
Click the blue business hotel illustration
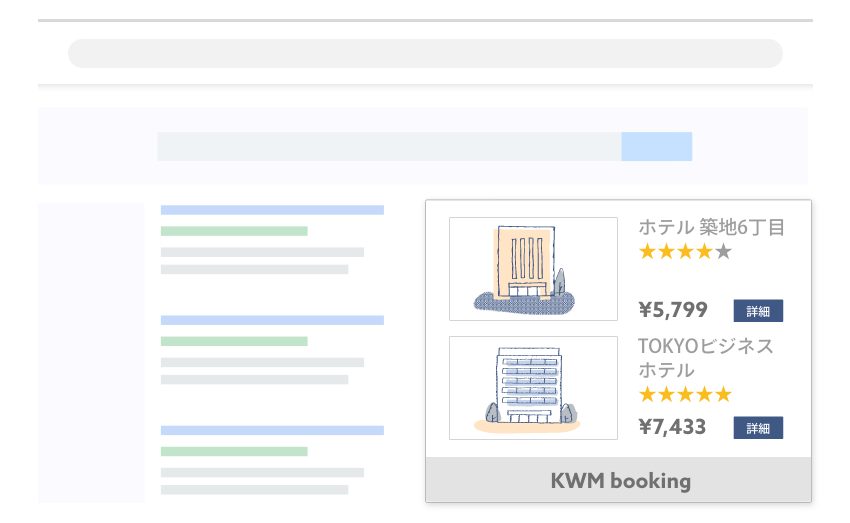[533, 388]
